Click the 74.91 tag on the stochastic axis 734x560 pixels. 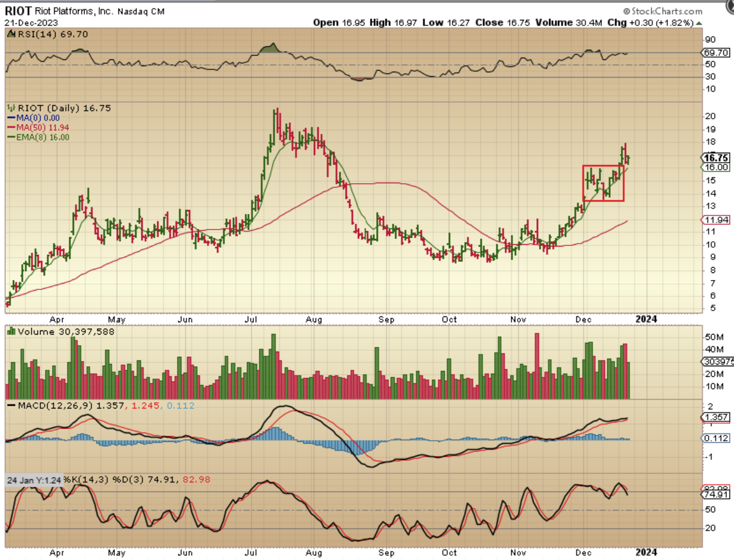[716, 495]
